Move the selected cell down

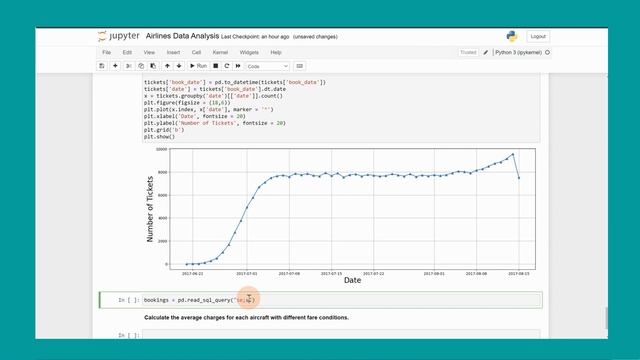179,66
